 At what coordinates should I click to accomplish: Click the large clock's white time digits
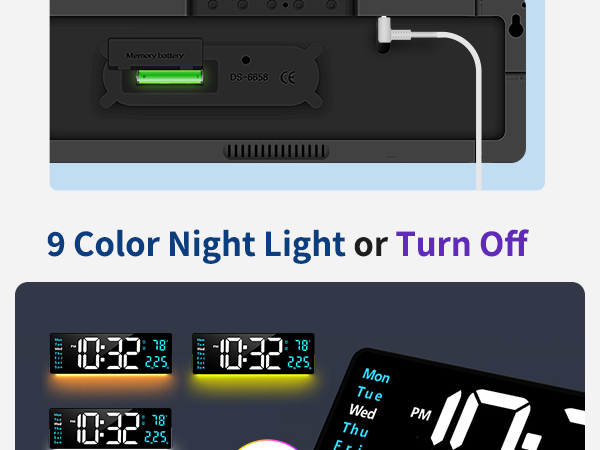click(x=509, y=421)
